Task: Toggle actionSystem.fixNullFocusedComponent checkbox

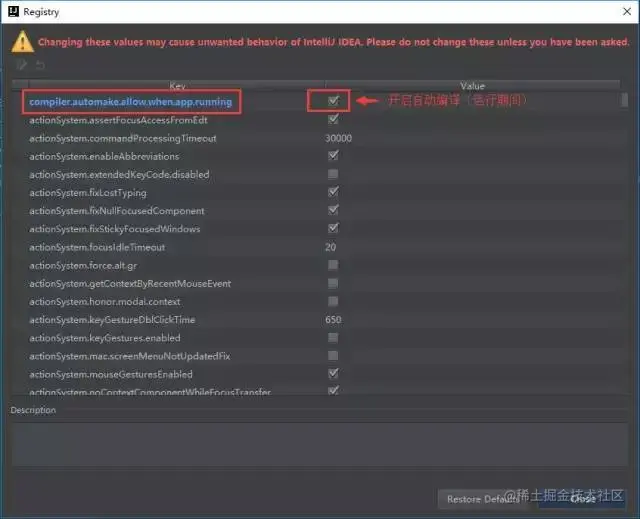Action: click(333, 210)
